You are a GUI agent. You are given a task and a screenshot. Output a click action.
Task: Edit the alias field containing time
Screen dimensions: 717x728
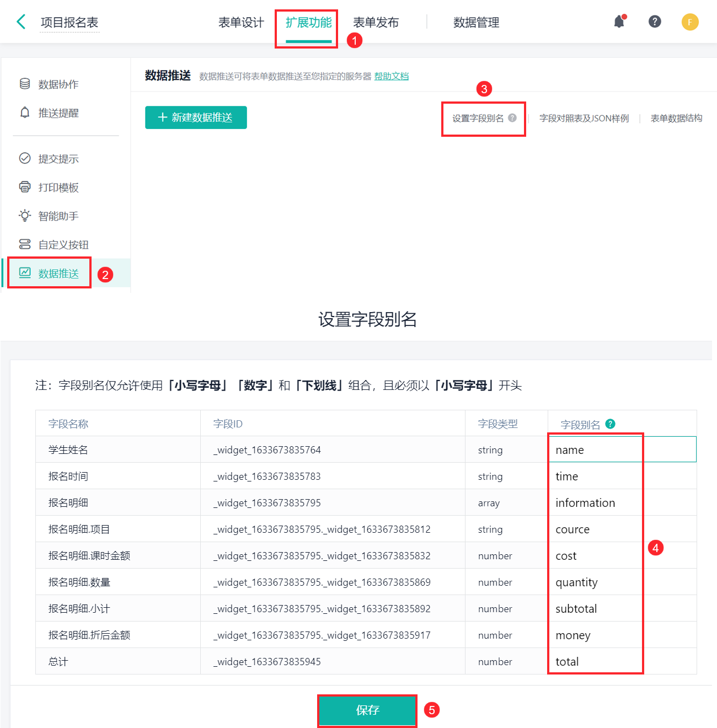[x=622, y=476]
